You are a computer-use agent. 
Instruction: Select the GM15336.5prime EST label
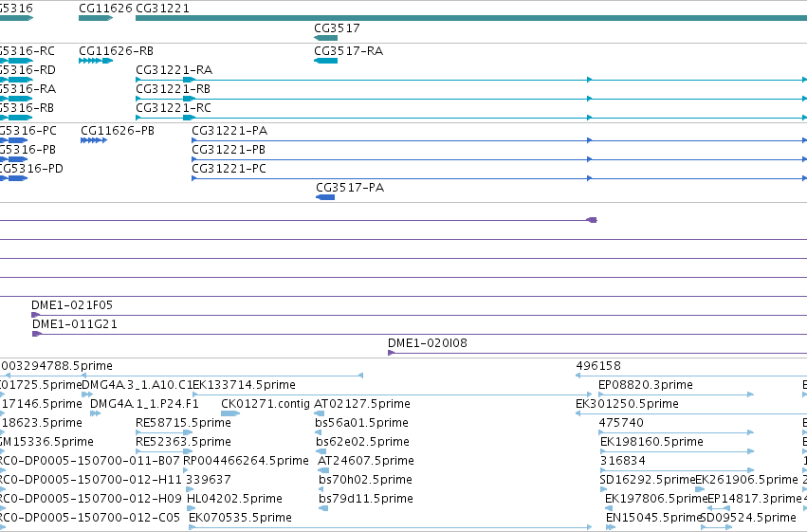(46, 442)
